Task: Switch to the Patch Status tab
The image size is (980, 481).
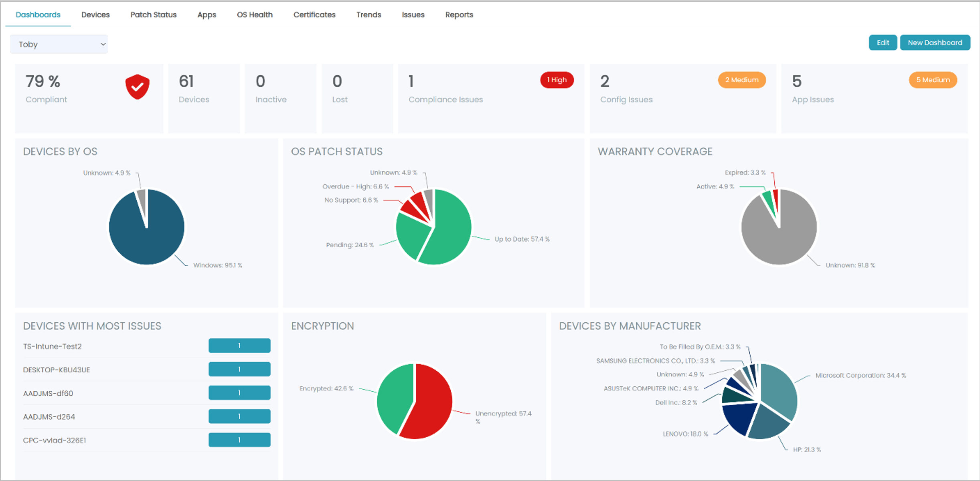Action: click(153, 15)
